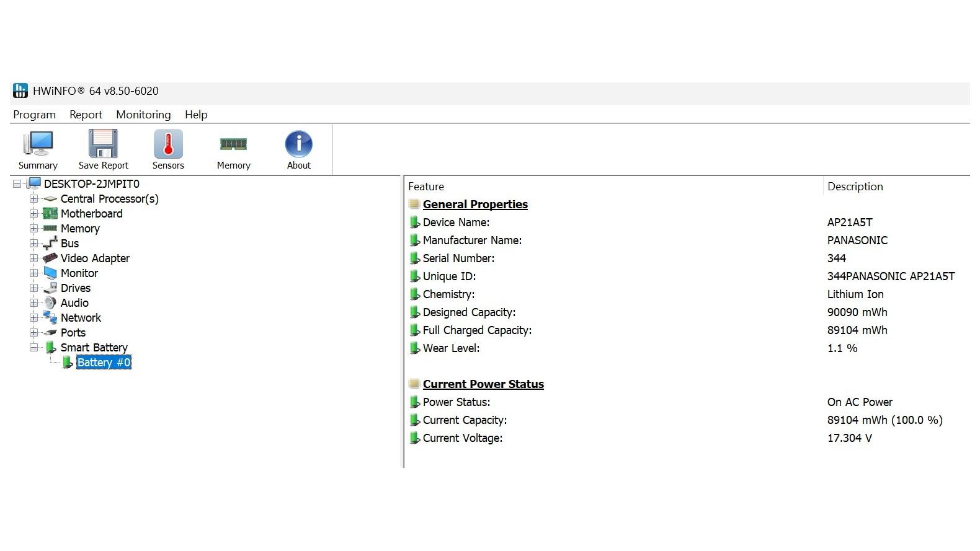Click the PANASONIC manufacturer value
Image resolution: width=980 pixels, height=551 pixels.
[x=857, y=240]
